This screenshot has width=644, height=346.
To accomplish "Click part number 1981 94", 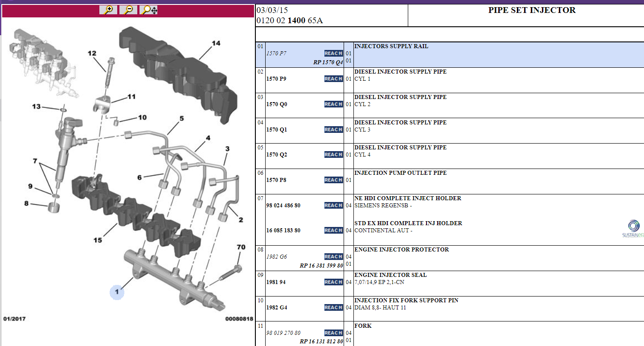I will tap(276, 282).
